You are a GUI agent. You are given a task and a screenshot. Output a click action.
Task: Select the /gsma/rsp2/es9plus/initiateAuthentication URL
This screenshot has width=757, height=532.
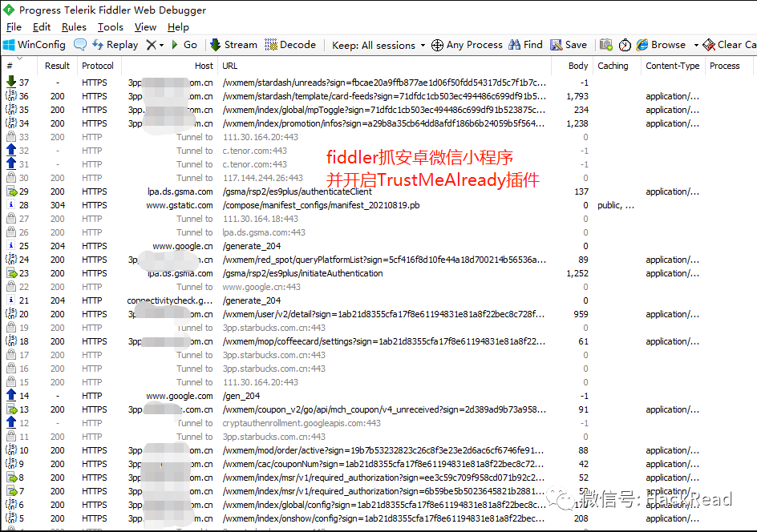tap(302, 273)
